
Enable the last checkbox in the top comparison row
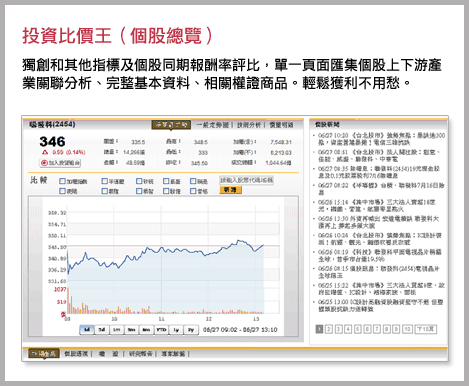(x=193, y=181)
